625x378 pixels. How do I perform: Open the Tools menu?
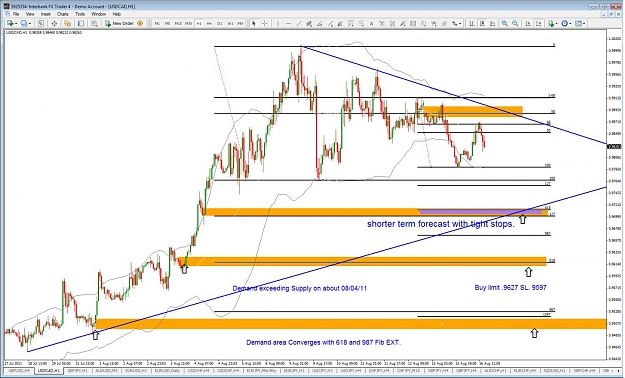80,14
